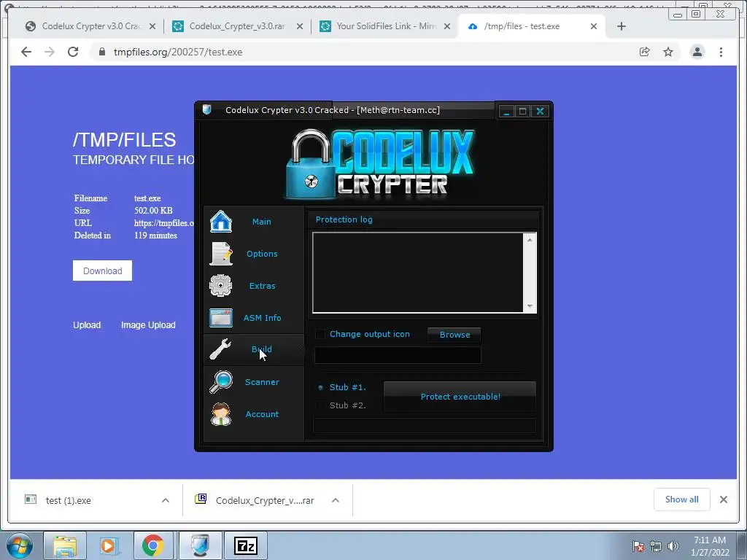The width and height of the screenshot is (747, 560).
Task: Close the /tmp/files - test.exe tab
Action: [x=594, y=26]
